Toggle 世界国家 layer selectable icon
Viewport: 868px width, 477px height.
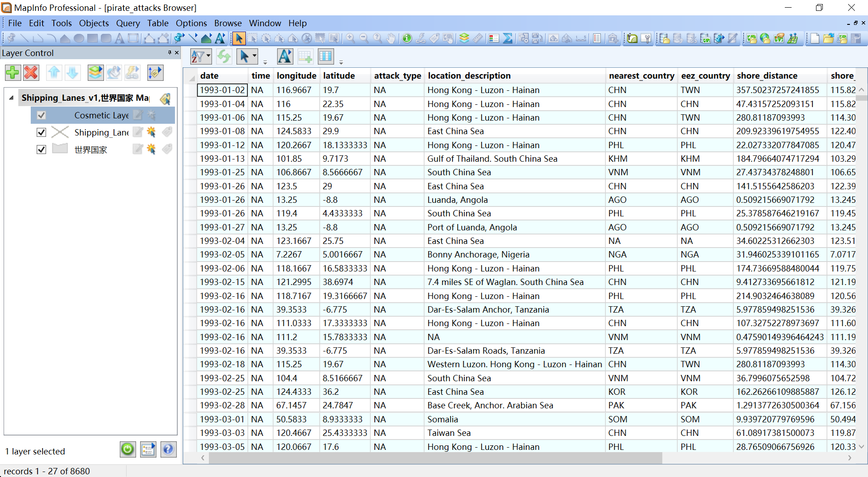point(151,149)
